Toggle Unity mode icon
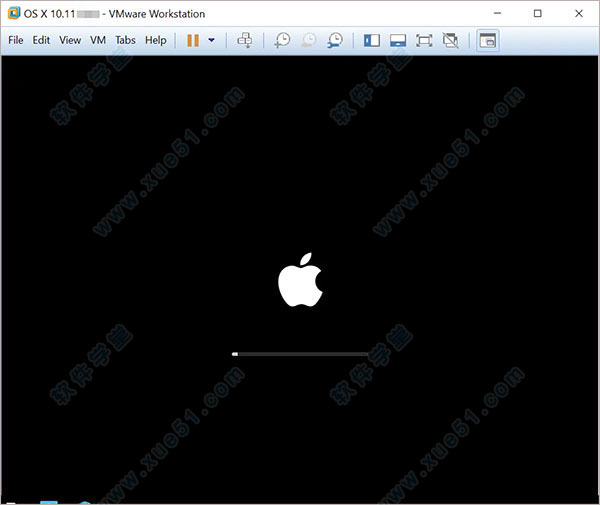This screenshot has width=600, height=505. [x=450, y=40]
